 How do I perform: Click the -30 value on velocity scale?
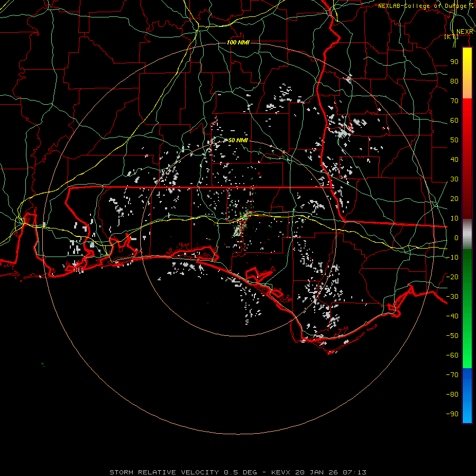coord(452,297)
